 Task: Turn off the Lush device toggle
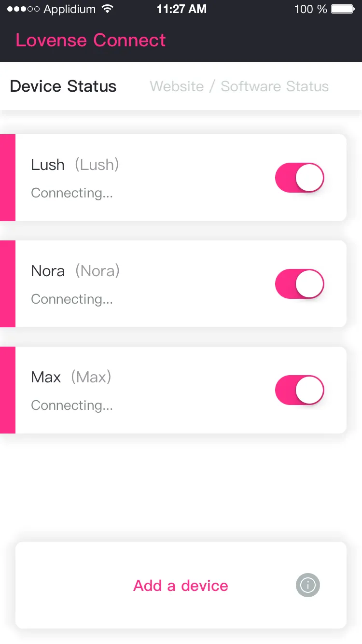pyautogui.click(x=299, y=178)
